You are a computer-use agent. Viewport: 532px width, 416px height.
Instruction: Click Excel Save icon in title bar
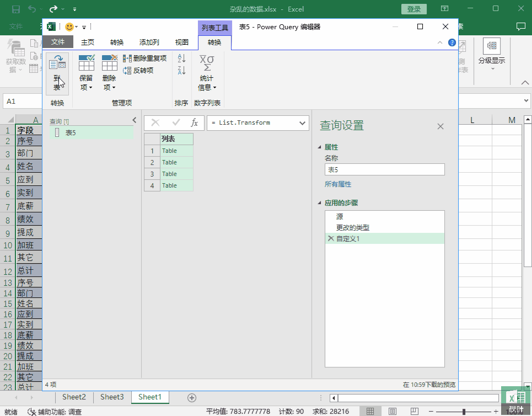pyautogui.click(x=15, y=9)
